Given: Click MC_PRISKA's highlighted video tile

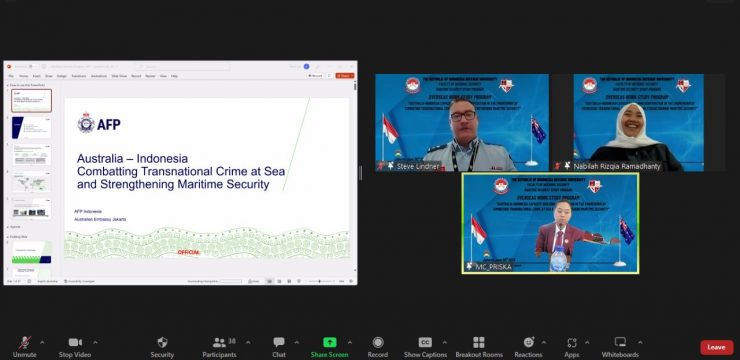Looking at the screenshot, I should (550, 223).
